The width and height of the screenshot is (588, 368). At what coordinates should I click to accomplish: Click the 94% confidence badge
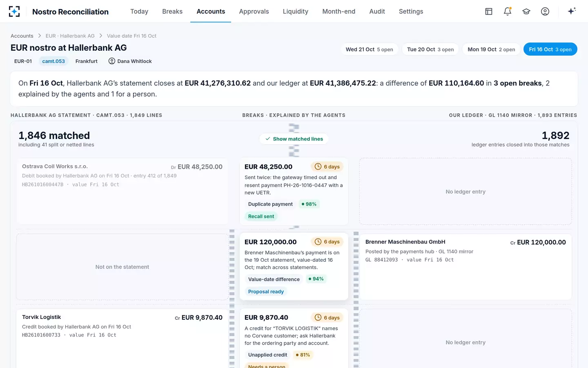(316, 279)
